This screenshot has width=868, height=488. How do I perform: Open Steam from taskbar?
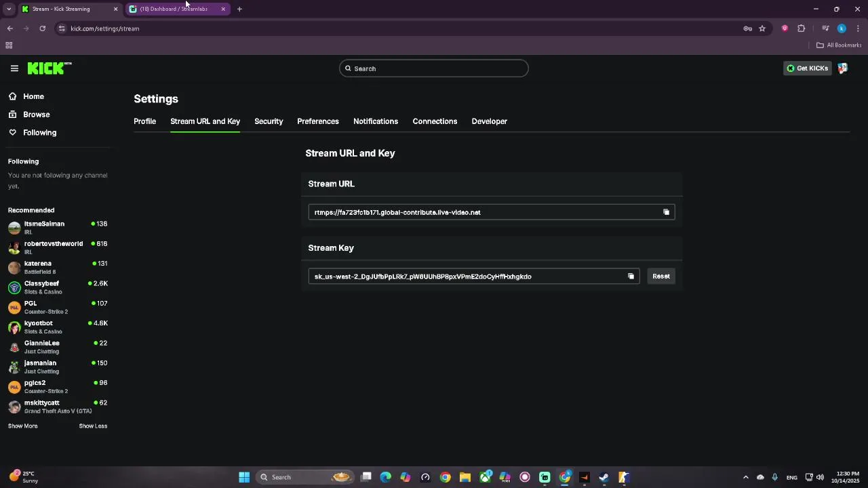pos(604,477)
